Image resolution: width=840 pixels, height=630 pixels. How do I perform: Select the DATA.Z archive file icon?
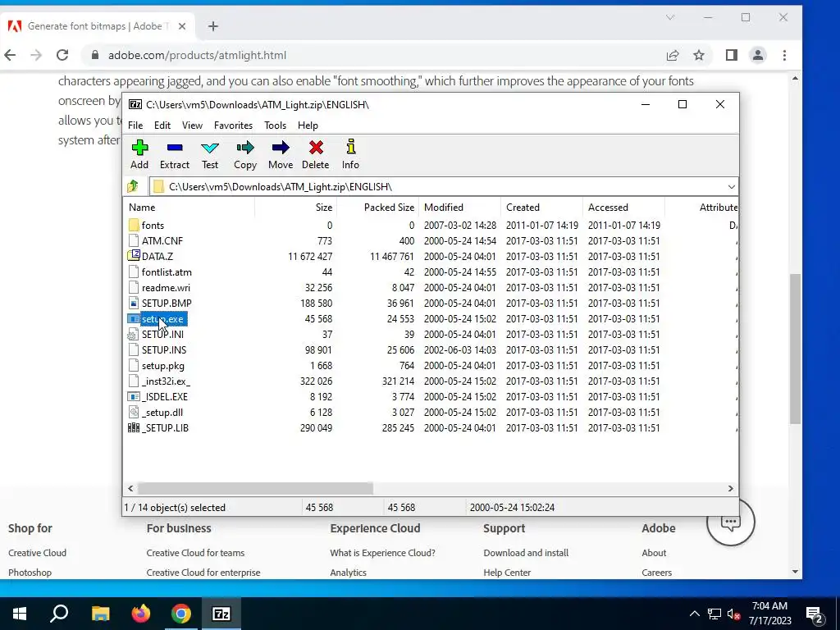point(134,256)
